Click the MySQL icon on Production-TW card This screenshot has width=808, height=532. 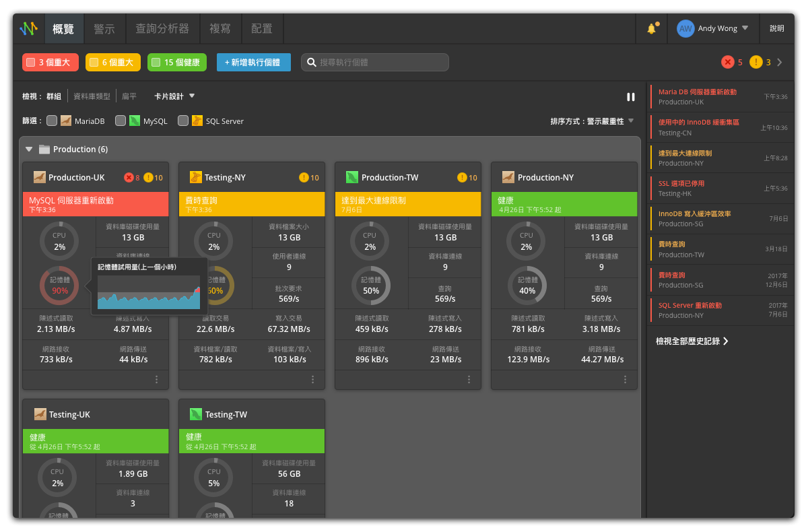pyautogui.click(x=352, y=177)
